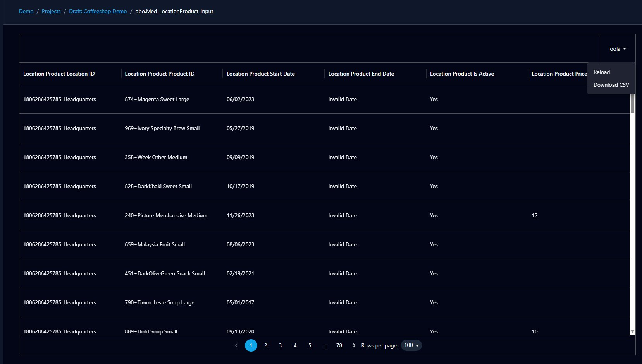Jump to last page 78
Screen dimensions: 642x364
[x=339, y=345]
